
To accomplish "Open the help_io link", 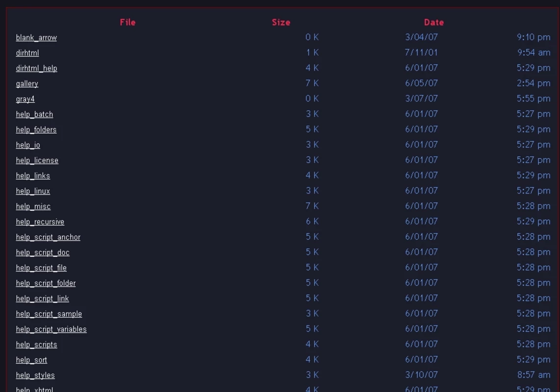I will [x=28, y=145].
